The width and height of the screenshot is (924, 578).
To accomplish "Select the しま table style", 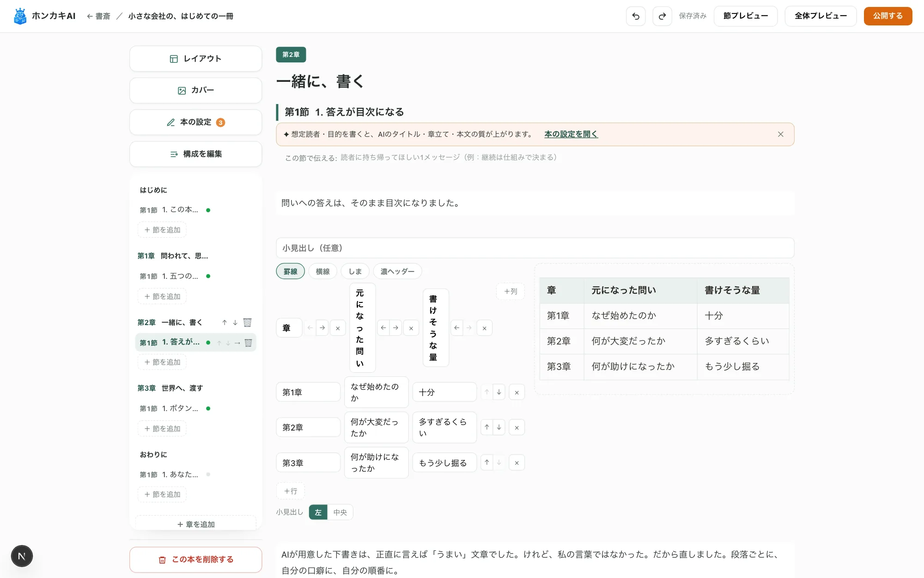I will 355,271.
